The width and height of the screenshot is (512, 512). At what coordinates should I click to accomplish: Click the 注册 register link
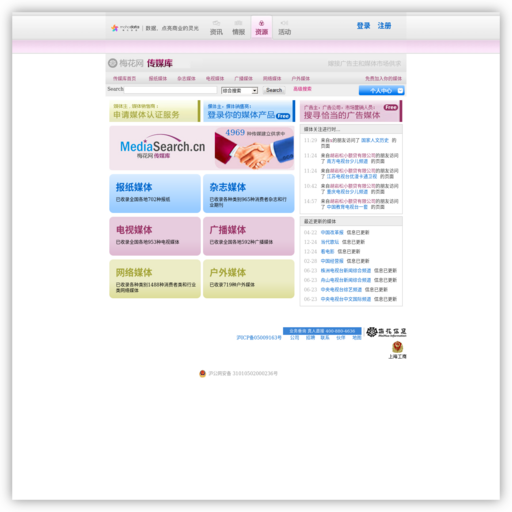point(384,26)
